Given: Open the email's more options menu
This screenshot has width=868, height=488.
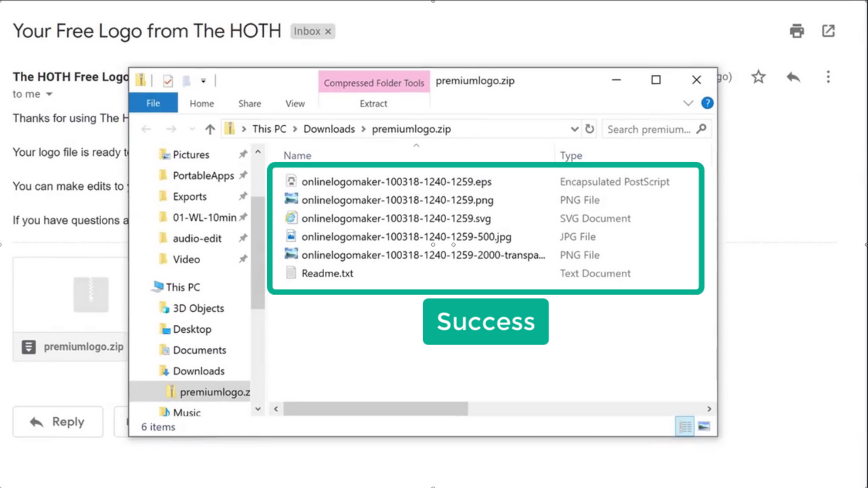Looking at the screenshot, I should point(828,77).
